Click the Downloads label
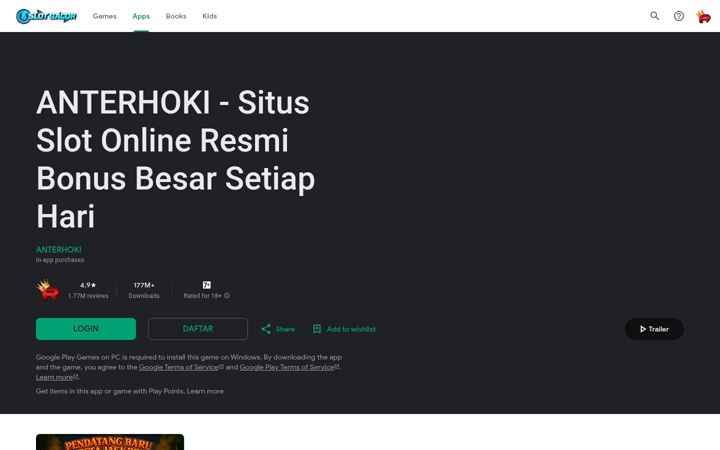720x450 pixels. (x=144, y=296)
